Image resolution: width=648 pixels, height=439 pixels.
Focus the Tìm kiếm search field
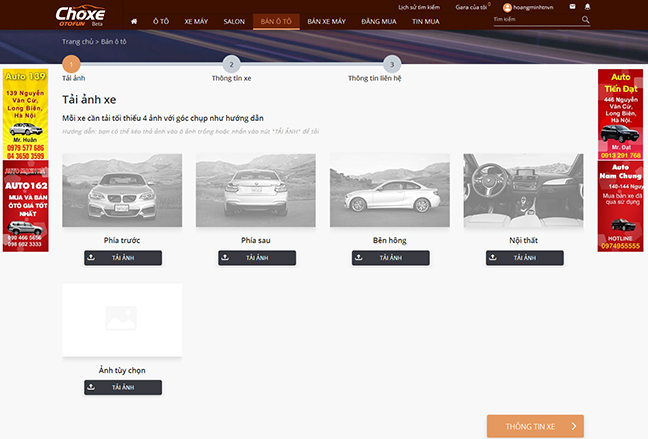tap(536, 19)
